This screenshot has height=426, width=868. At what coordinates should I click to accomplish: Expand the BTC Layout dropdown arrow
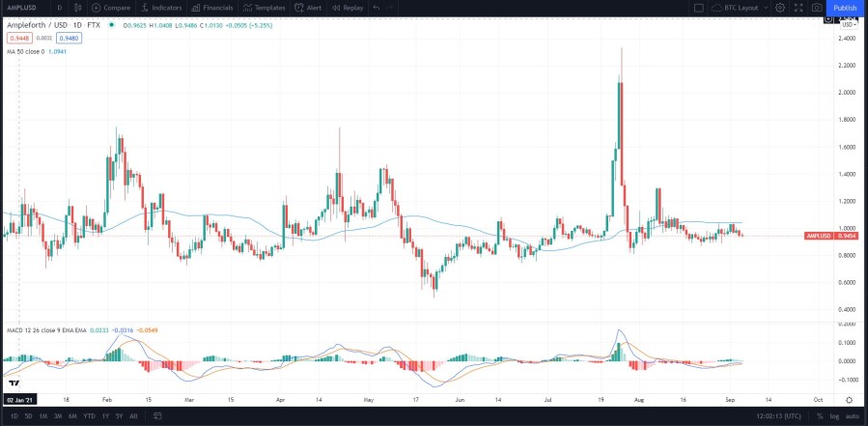(x=766, y=8)
